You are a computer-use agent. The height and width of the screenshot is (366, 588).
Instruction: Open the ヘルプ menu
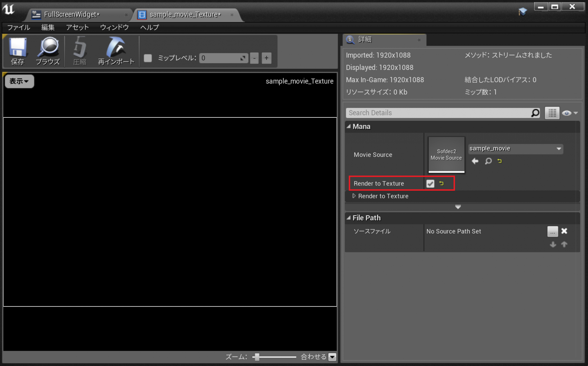tap(149, 27)
